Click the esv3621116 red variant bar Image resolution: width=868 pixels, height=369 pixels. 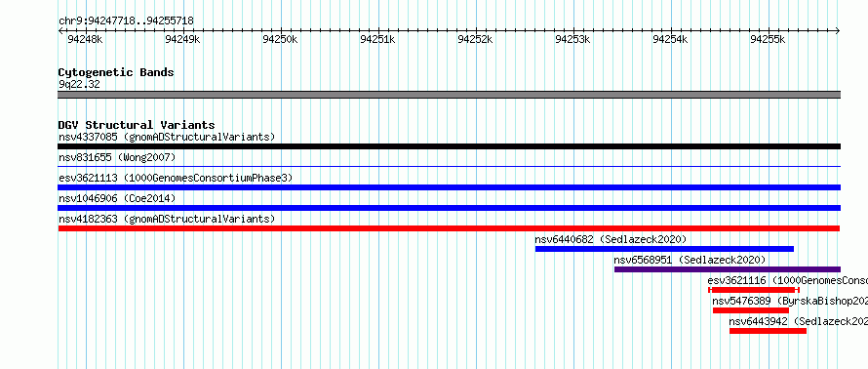click(754, 290)
